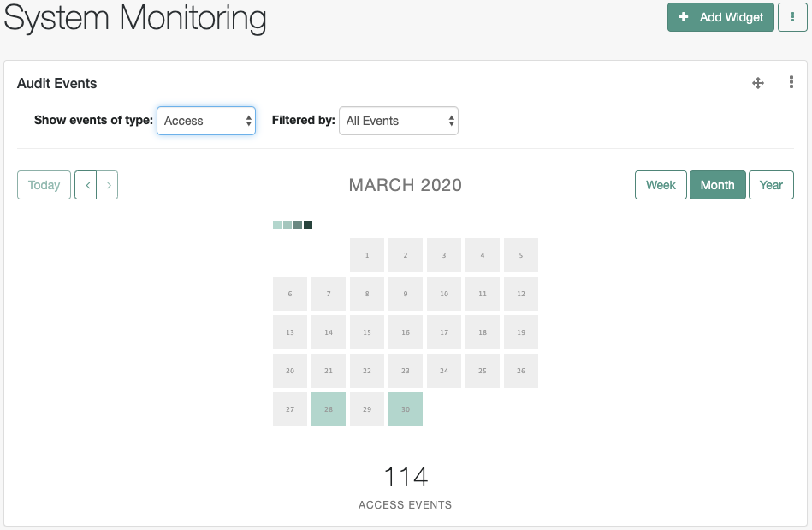
Task: Expand the All Events filter selector
Action: 398,121
